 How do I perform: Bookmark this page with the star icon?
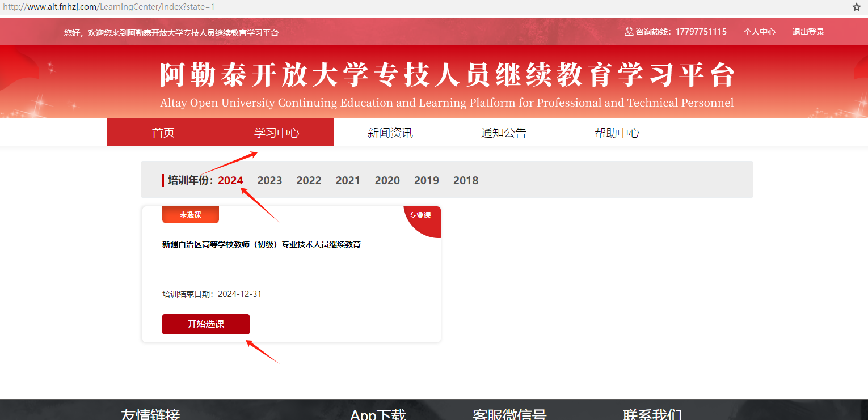[x=857, y=7]
